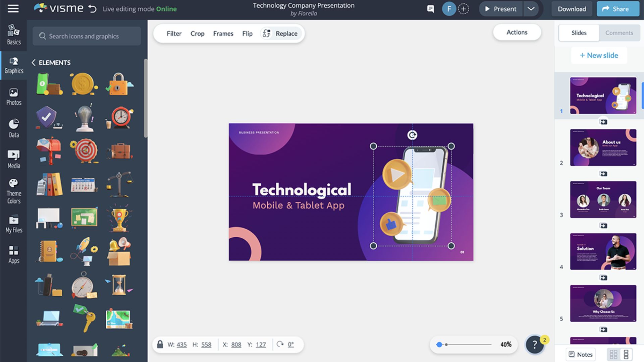Open the Apps panel
Image resolution: width=644 pixels, height=362 pixels.
[x=13, y=255]
